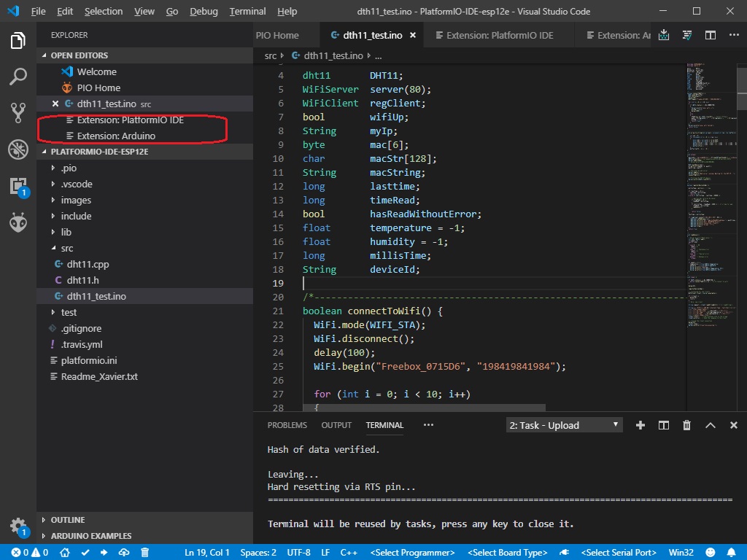Image resolution: width=747 pixels, height=560 pixels.
Task: Open the Manage gear at activity bar bottom
Action: (x=19, y=526)
